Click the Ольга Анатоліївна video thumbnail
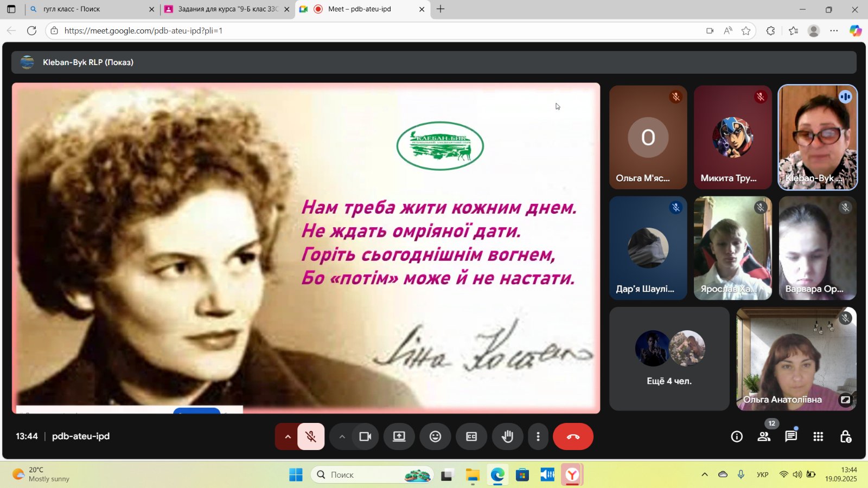Image resolution: width=868 pixels, height=488 pixels. click(796, 358)
